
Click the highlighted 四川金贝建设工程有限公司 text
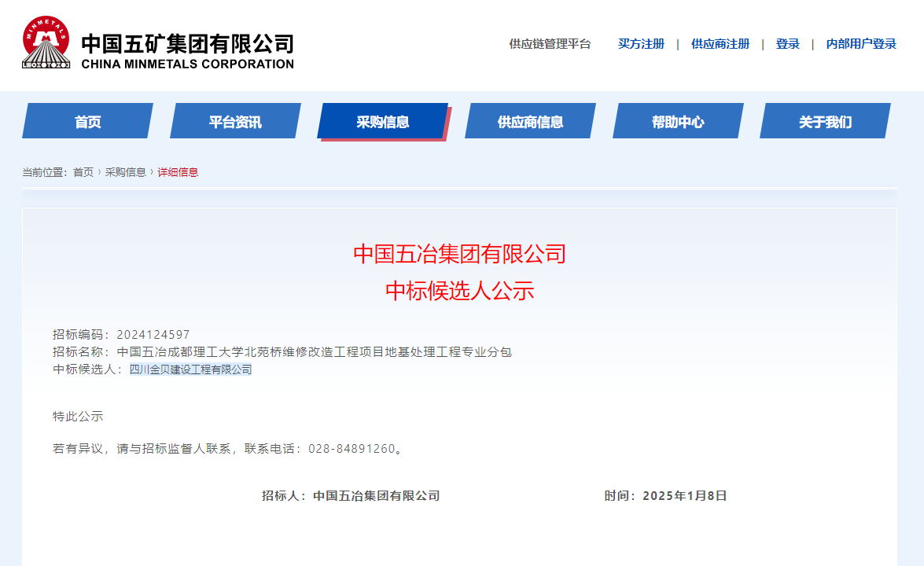[x=190, y=370]
